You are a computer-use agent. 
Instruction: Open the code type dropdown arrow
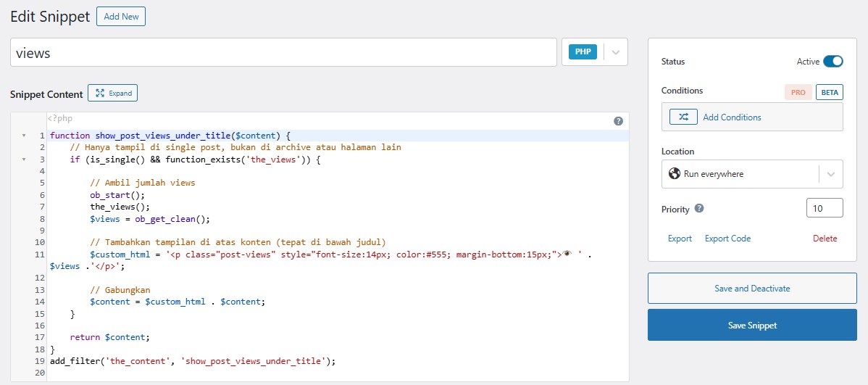point(616,52)
